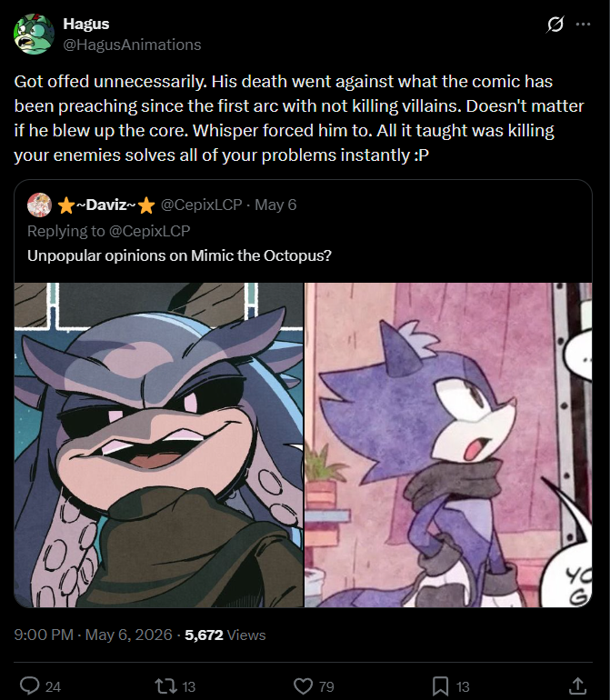
Task: Click the reply speech bubble icon
Action: (x=30, y=685)
